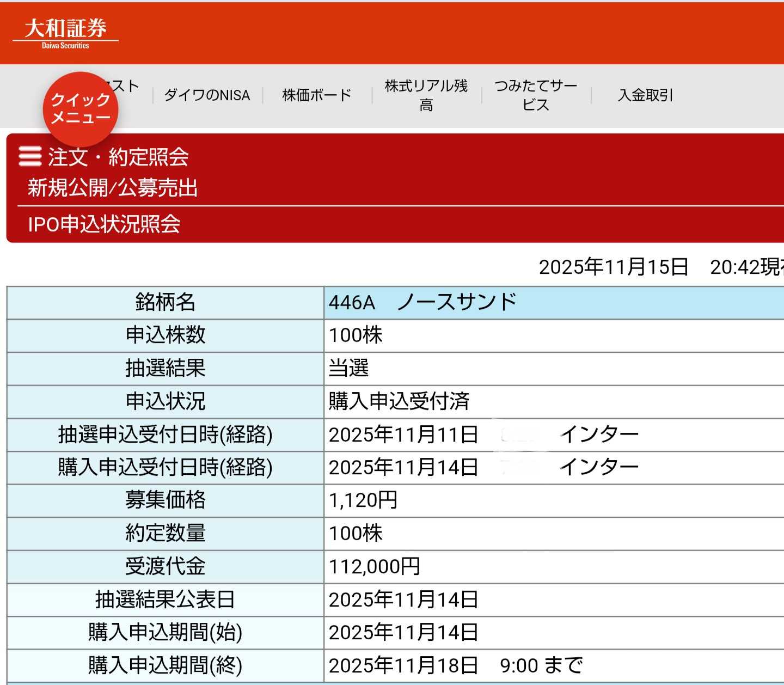Select the 約定数量 label cell
Viewport: 784px width, 685px height.
166,533
